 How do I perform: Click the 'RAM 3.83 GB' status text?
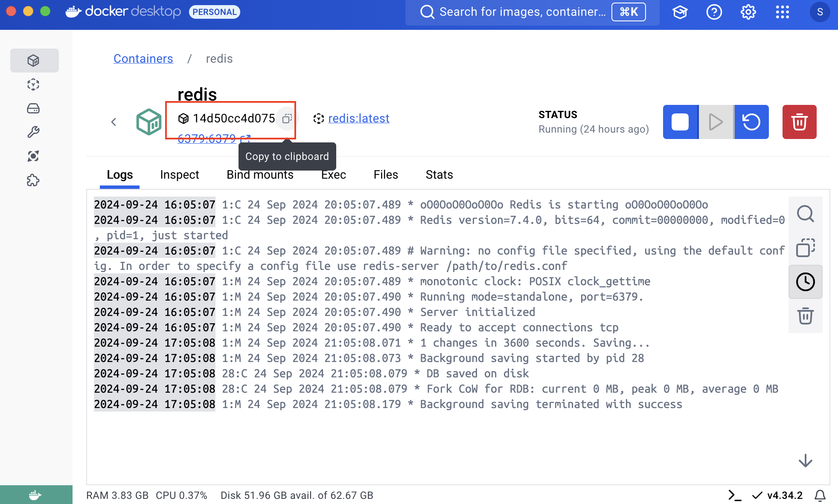(x=117, y=495)
